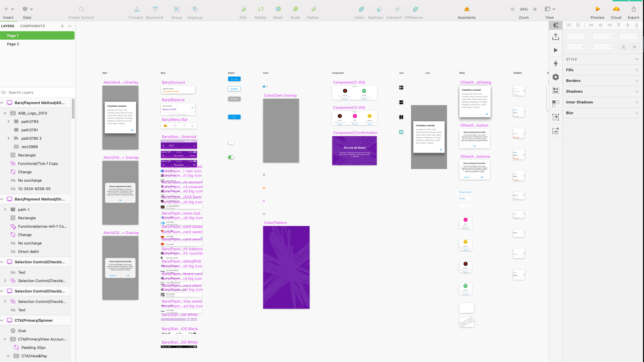
Task: Select the green toggle switch symbol
Action: (231, 157)
